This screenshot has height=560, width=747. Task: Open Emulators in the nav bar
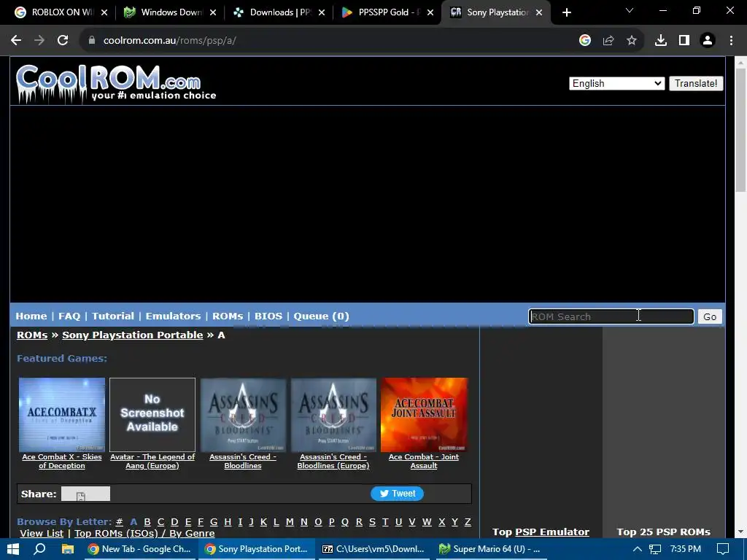coord(173,316)
